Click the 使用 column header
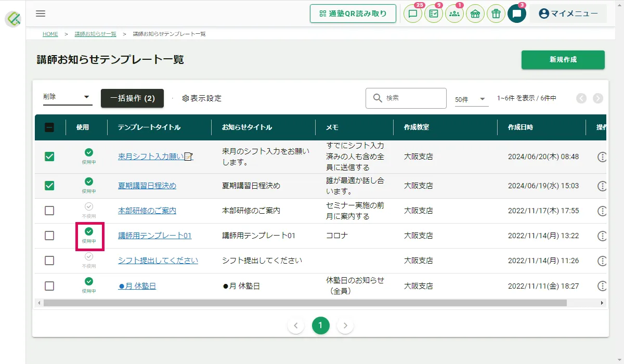624x364 pixels. 83,127
